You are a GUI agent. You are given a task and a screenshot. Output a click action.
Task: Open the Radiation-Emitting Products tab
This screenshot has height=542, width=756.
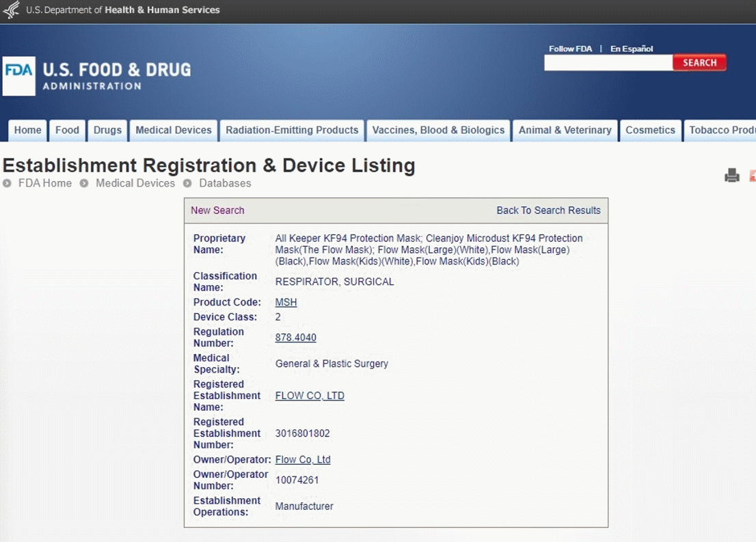point(292,131)
